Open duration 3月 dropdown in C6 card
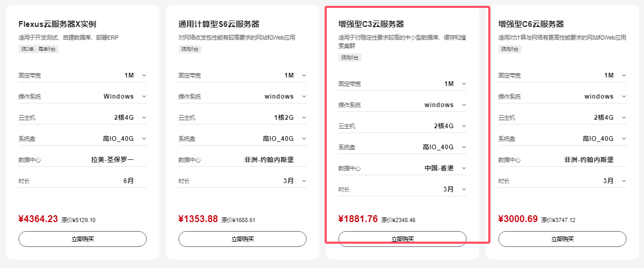The image size is (644, 268). (562, 181)
